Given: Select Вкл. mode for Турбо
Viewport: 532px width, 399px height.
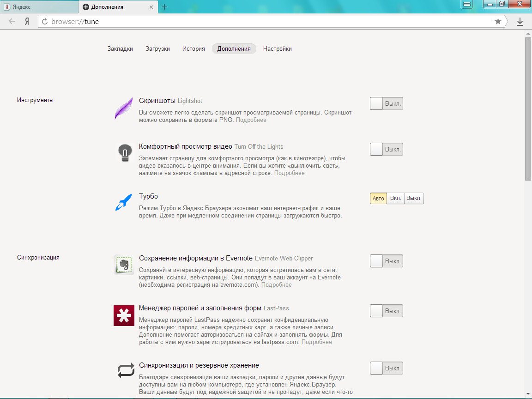Looking at the screenshot, I should [396, 199].
